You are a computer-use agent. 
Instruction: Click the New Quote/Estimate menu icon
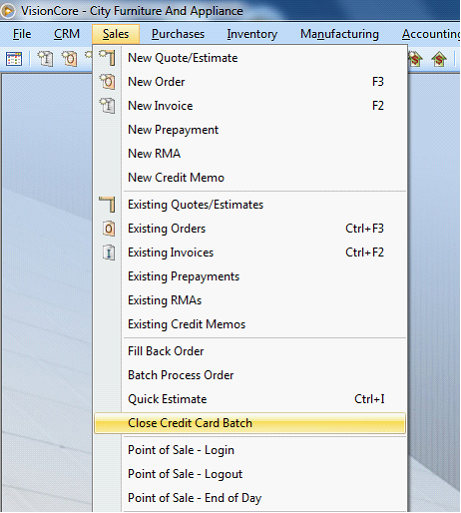point(107,58)
